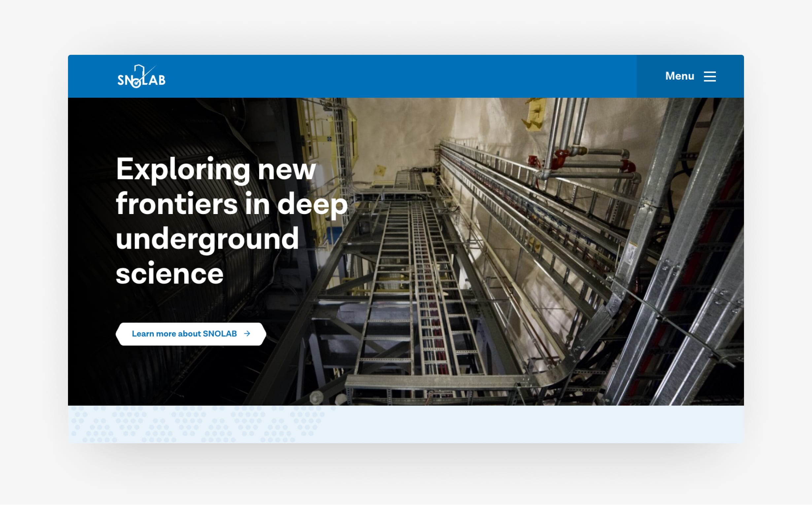Click the arrow icon in Learn more button
The width and height of the screenshot is (812, 508).
(247, 333)
